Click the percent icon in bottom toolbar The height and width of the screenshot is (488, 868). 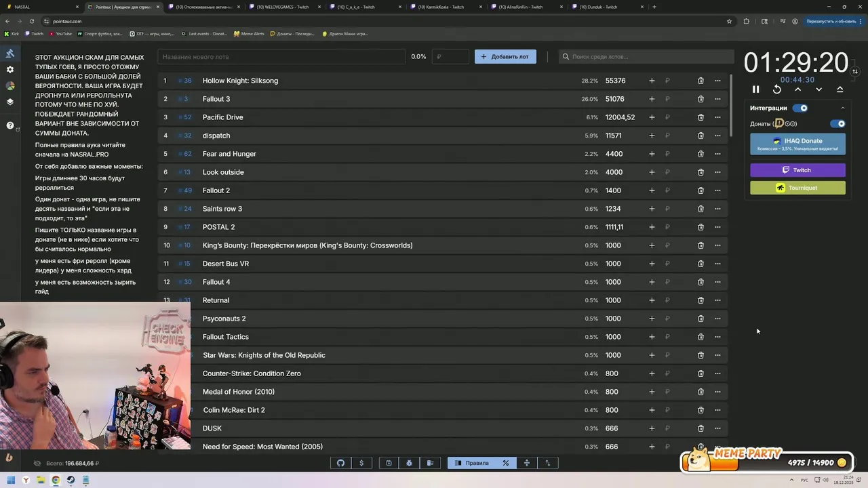click(x=506, y=463)
